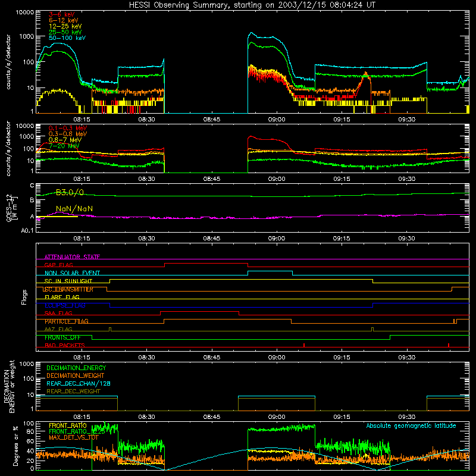This screenshot has height=476, width=476.
Task: Click the DECIMATION_WEIGHT legend entry
Action: (76, 376)
